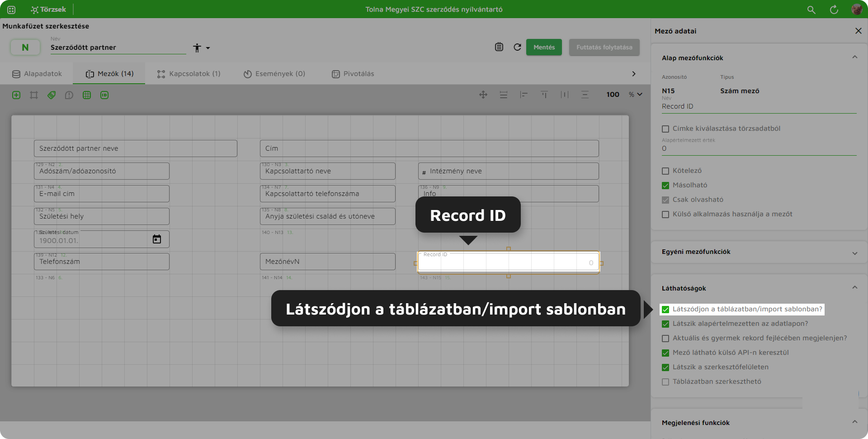Expand Egyéni mezőfunkciók section
The image size is (868, 439).
pyautogui.click(x=855, y=253)
